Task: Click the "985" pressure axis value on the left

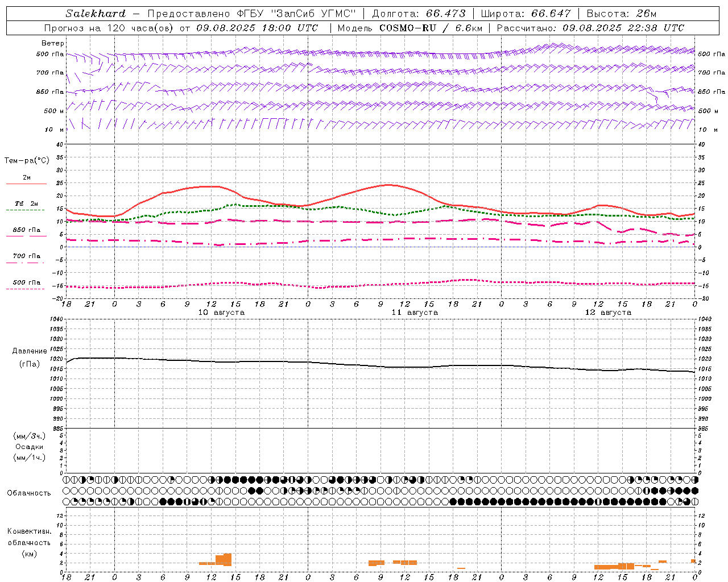Action: pyautogui.click(x=58, y=429)
